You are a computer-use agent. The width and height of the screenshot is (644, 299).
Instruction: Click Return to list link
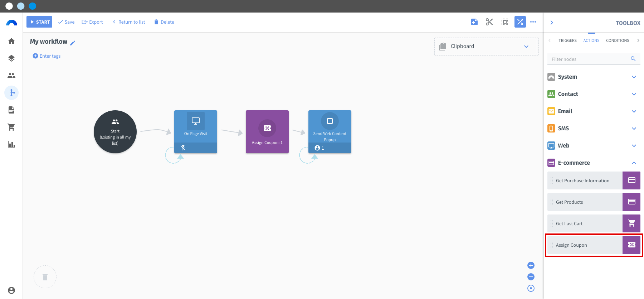129,22
